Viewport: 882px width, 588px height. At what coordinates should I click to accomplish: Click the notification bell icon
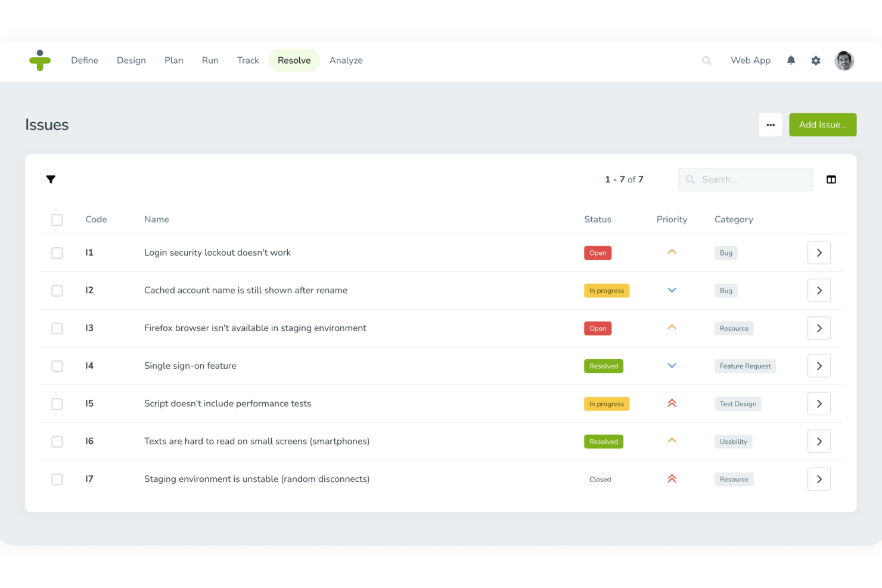[x=791, y=60]
